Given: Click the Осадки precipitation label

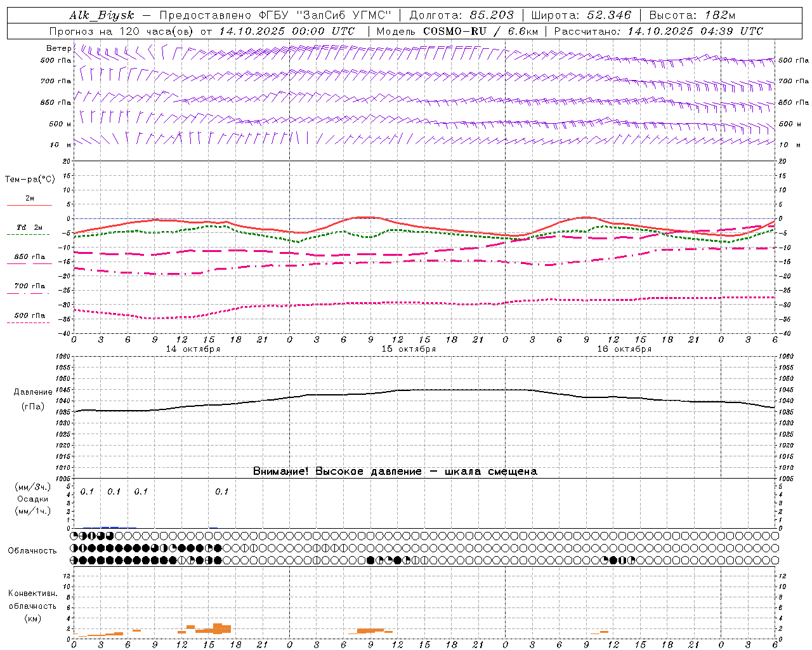Looking at the screenshot, I should tap(33, 499).
